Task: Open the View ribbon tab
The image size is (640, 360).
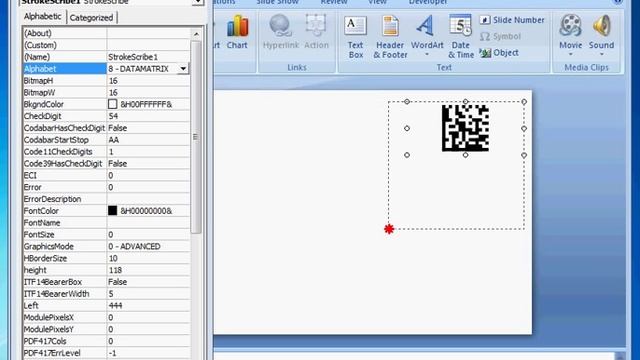Action: pos(377,2)
